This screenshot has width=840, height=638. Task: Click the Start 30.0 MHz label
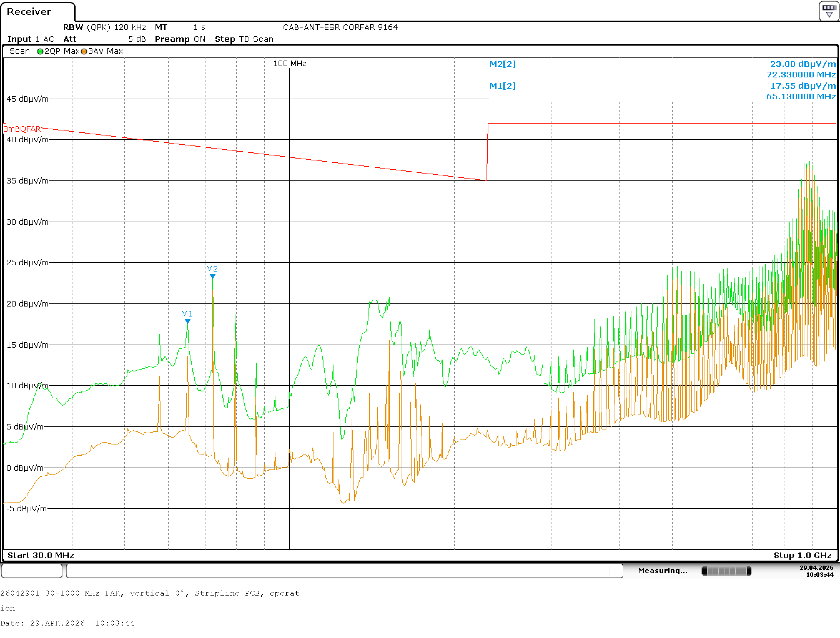[41, 555]
